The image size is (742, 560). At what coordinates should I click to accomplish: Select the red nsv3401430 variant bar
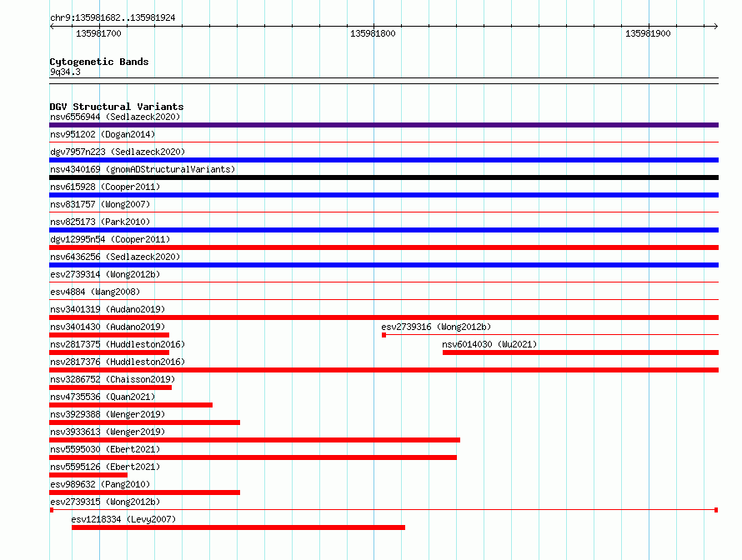pyautogui.click(x=109, y=335)
